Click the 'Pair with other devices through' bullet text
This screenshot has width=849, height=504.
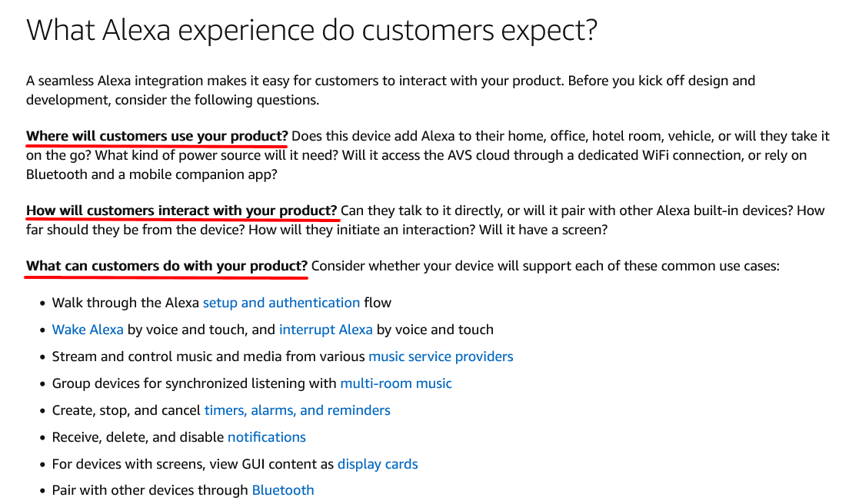[x=151, y=490]
